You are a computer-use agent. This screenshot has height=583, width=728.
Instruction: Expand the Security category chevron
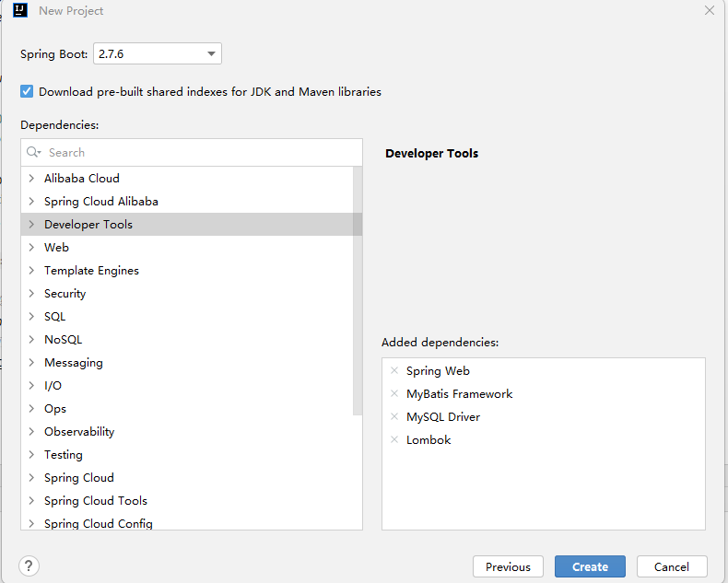31,294
